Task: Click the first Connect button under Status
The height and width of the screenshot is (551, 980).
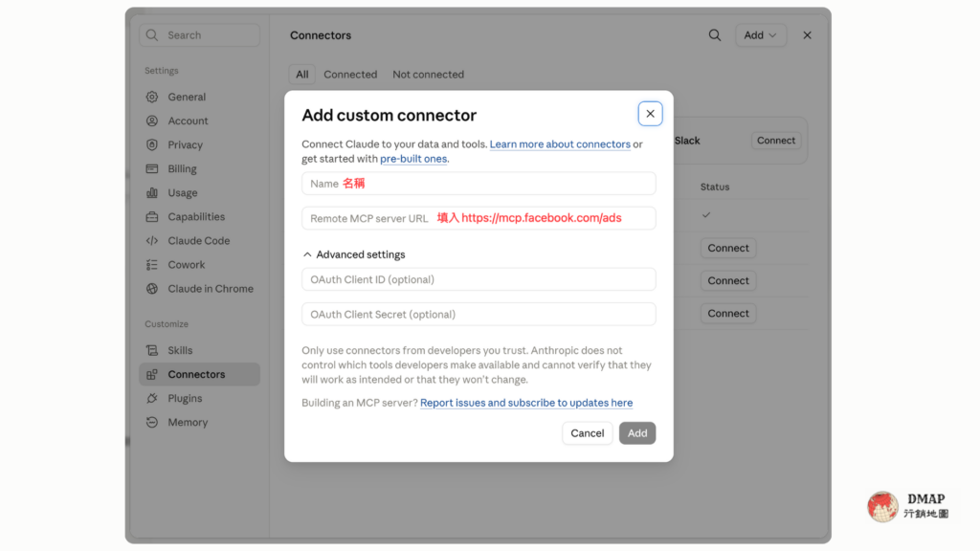Action: click(x=728, y=248)
